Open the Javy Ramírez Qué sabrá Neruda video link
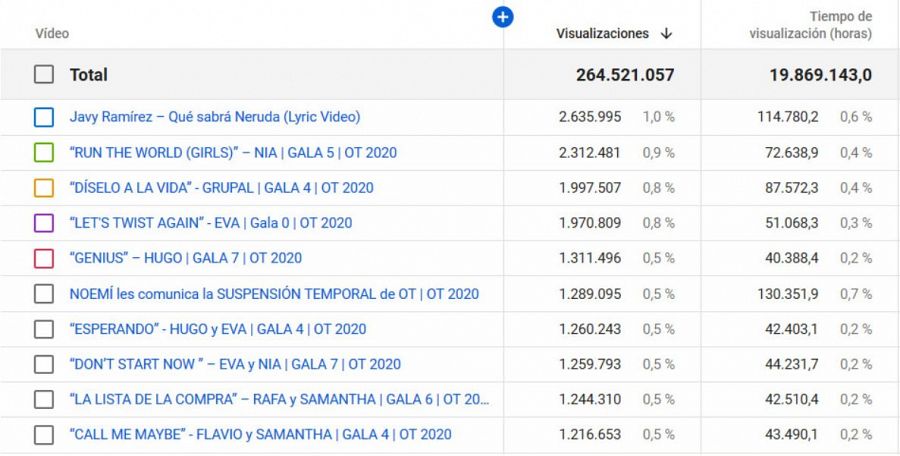Viewport: 900px width, 456px height. click(215, 117)
